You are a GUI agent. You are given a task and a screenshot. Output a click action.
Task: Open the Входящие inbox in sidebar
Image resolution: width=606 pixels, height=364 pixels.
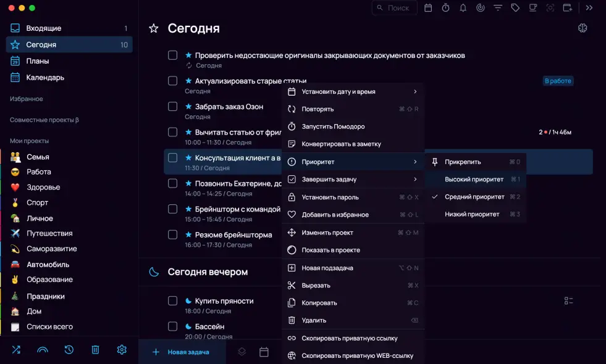pyautogui.click(x=43, y=28)
